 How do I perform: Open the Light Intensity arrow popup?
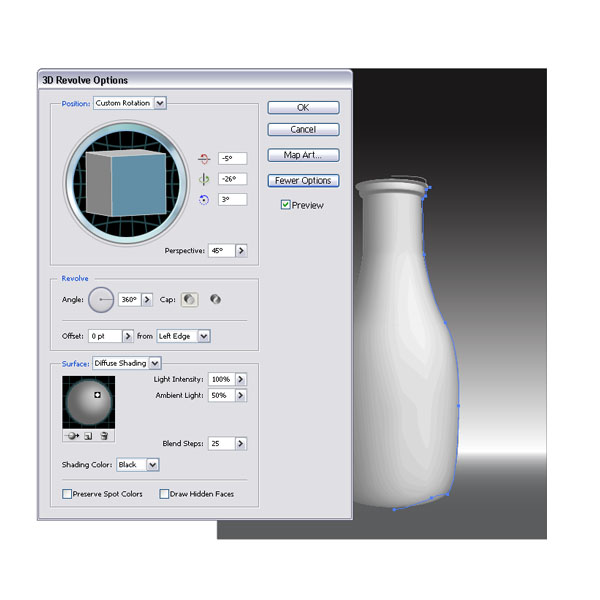(x=241, y=379)
